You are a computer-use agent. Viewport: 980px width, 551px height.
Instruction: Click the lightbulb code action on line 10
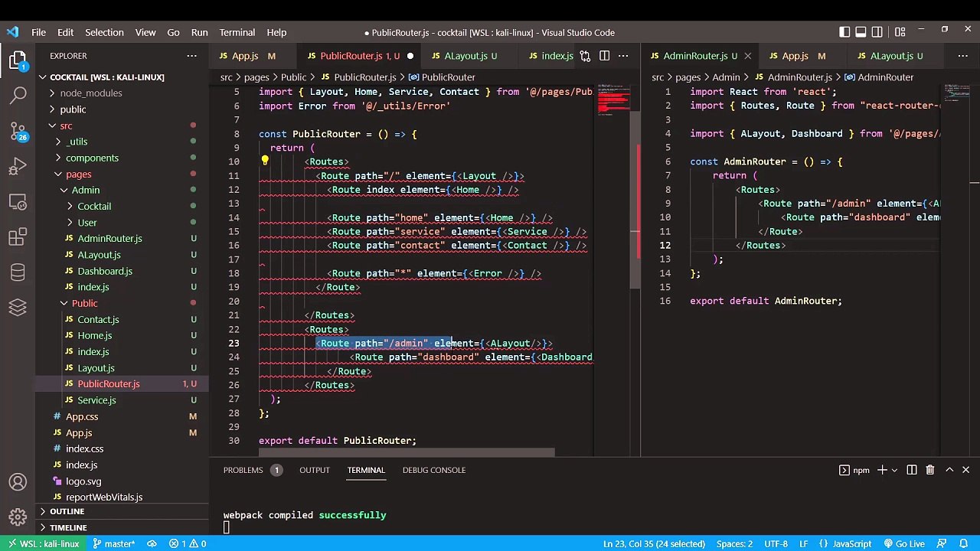tap(264, 161)
